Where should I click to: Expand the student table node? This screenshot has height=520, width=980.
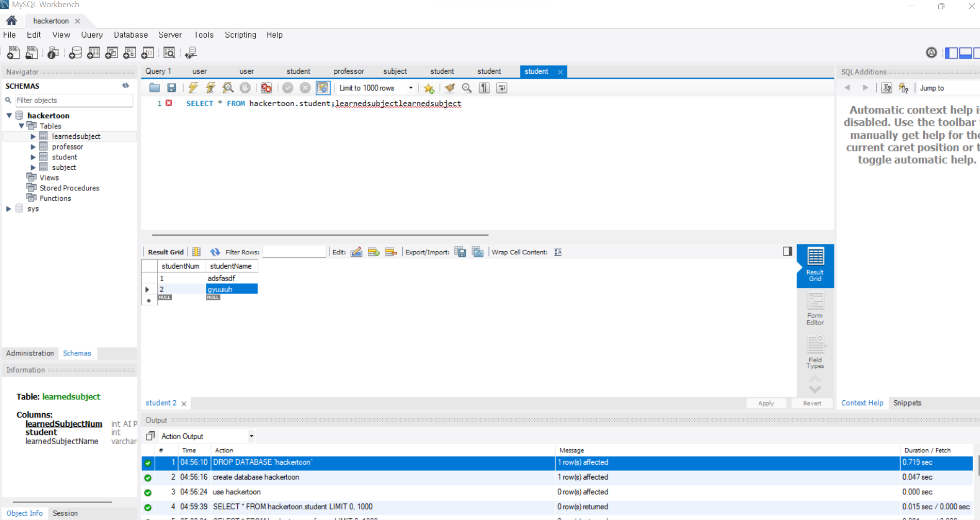(x=33, y=157)
